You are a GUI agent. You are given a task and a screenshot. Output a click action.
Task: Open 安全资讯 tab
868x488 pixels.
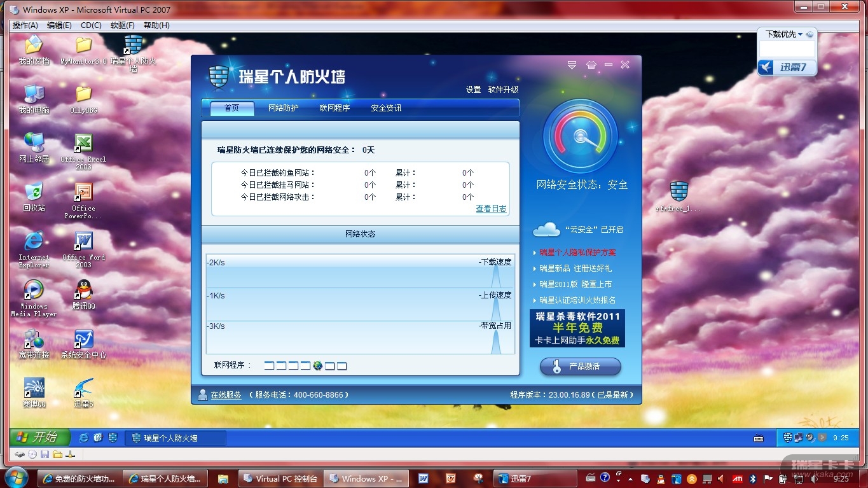click(386, 108)
